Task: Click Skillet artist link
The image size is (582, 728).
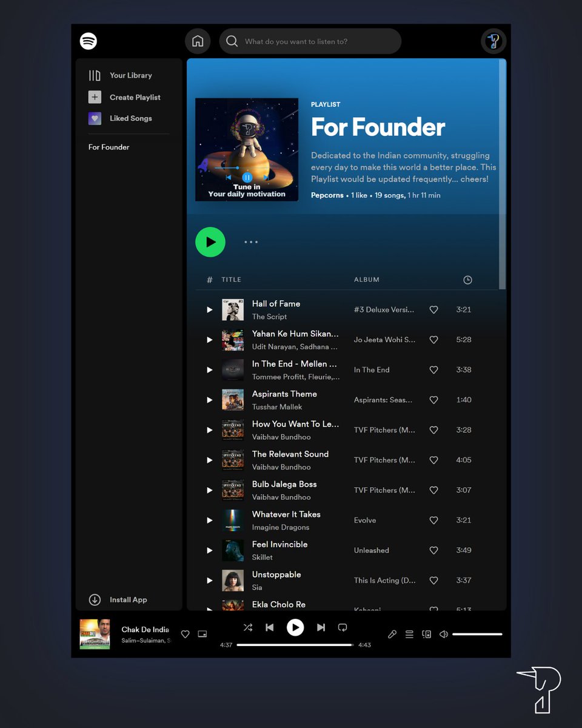Action: pos(263,558)
